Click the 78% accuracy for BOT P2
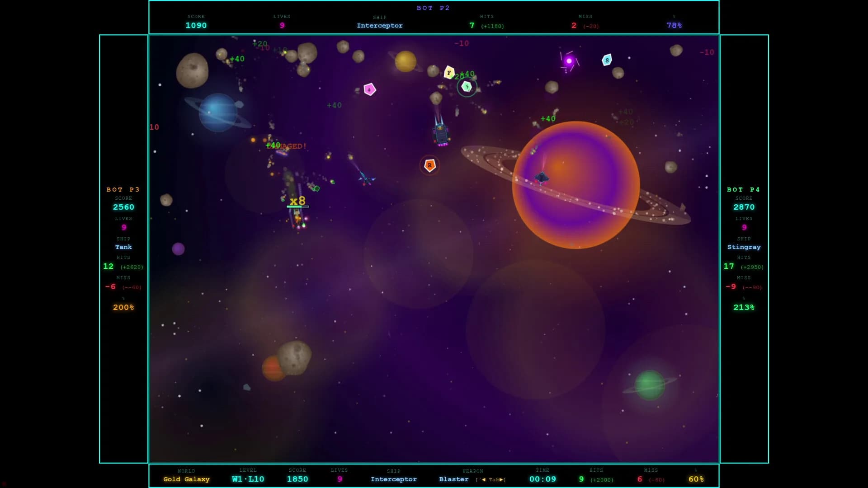 [674, 25]
